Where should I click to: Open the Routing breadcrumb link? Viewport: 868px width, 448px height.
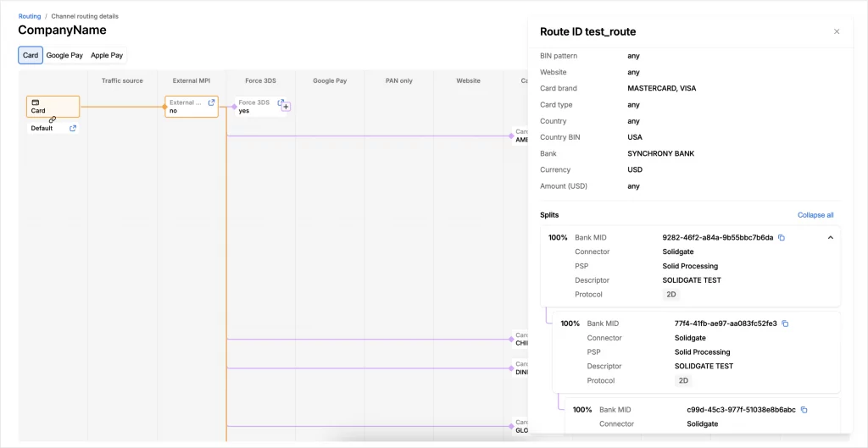point(30,16)
